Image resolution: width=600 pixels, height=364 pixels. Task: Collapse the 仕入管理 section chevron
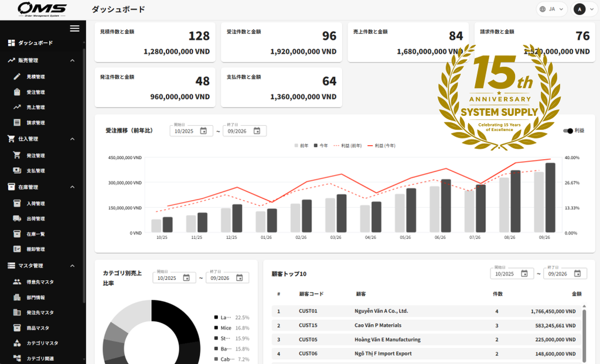tap(72, 139)
